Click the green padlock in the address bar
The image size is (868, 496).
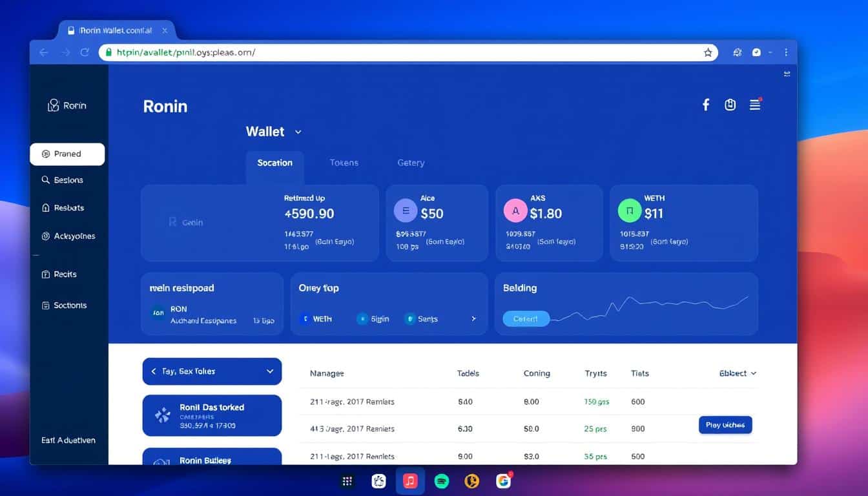point(108,52)
